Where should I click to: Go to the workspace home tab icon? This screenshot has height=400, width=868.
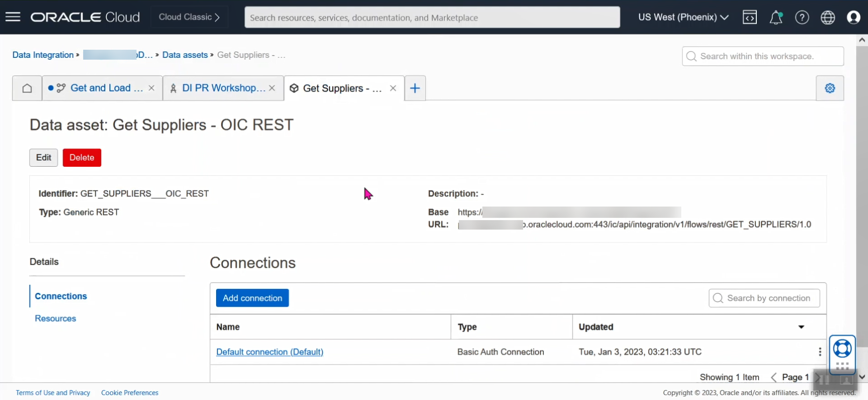pyautogui.click(x=27, y=88)
